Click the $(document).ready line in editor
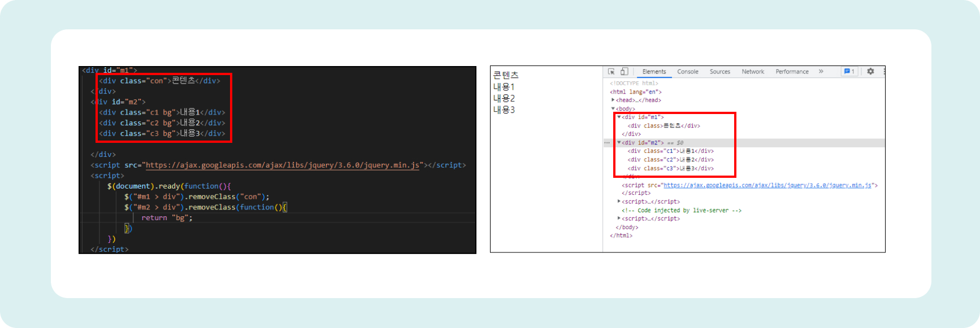This screenshot has width=980, height=328. pyautogui.click(x=169, y=186)
